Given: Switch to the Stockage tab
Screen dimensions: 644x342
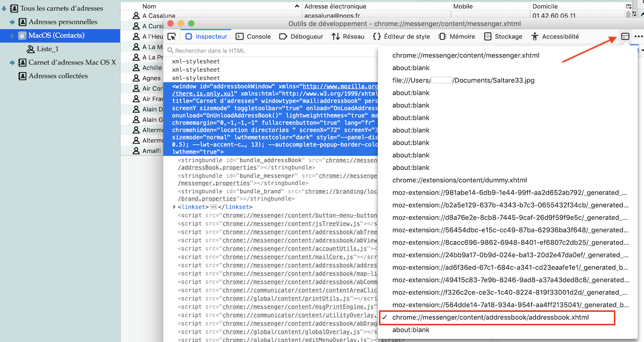Looking at the screenshot, I should [x=503, y=36].
